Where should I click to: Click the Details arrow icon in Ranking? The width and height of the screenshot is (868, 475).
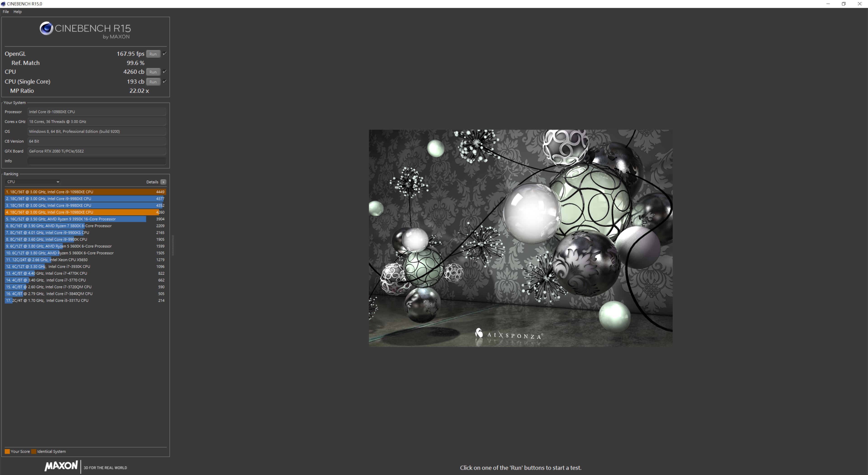(163, 182)
